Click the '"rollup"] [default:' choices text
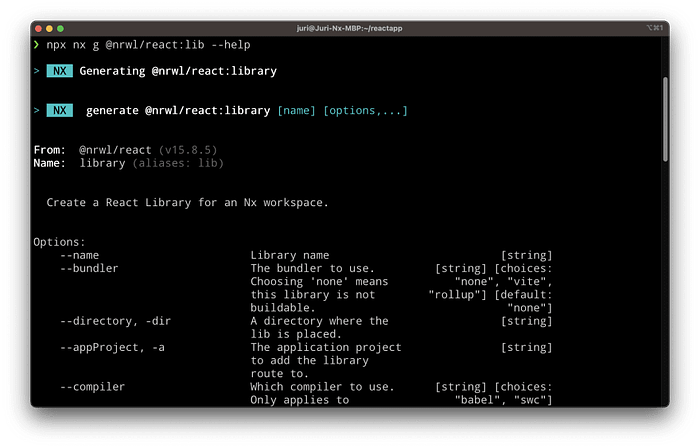Screen dimensions: 700x448 coord(490,295)
